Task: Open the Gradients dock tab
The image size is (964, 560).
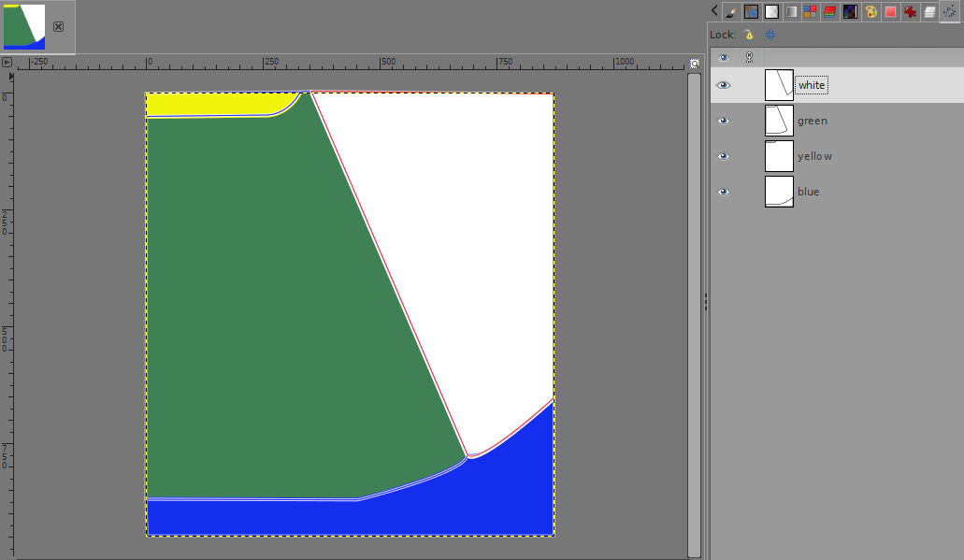Action: point(791,12)
